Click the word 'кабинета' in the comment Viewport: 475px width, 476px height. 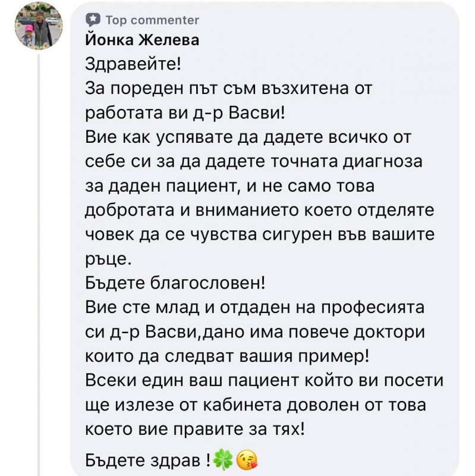[x=242, y=405]
